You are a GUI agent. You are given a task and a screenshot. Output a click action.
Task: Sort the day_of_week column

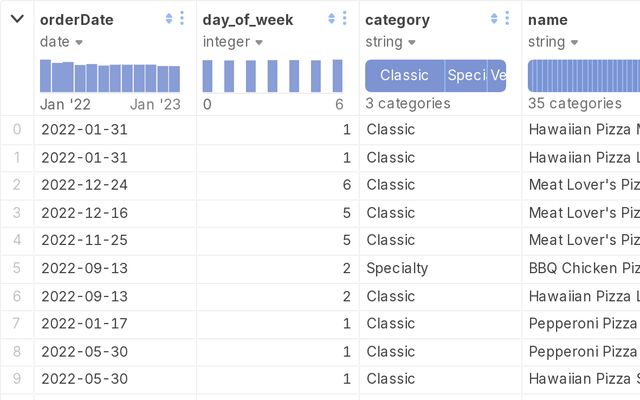click(331, 18)
